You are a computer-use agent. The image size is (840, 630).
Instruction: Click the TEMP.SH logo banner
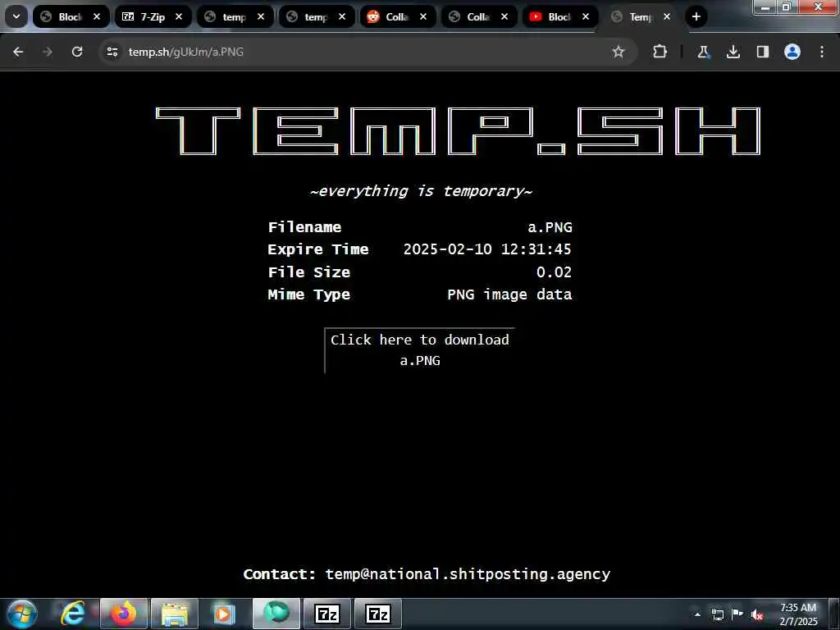pos(458,131)
